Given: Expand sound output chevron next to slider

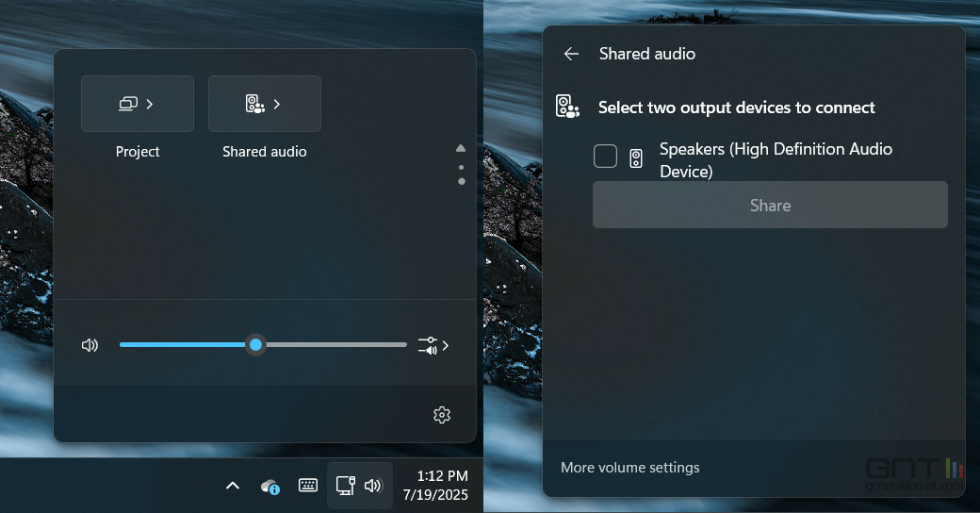Looking at the screenshot, I should [x=446, y=345].
